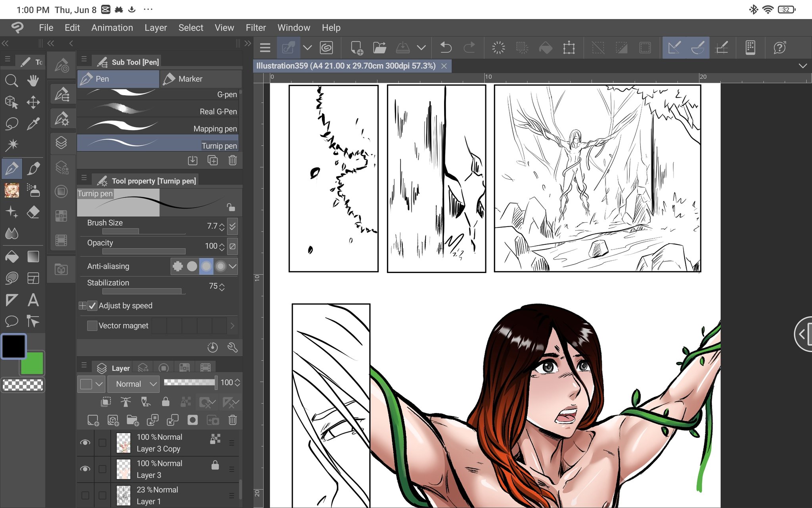Image resolution: width=812 pixels, height=508 pixels.
Task: Click the Save icon in the command bar
Action: (x=403, y=48)
